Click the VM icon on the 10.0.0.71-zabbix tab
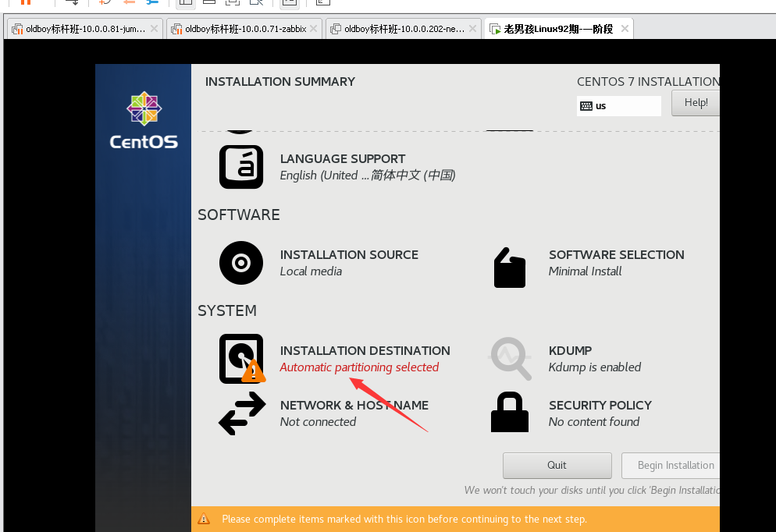776x532 pixels. pyautogui.click(x=176, y=29)
